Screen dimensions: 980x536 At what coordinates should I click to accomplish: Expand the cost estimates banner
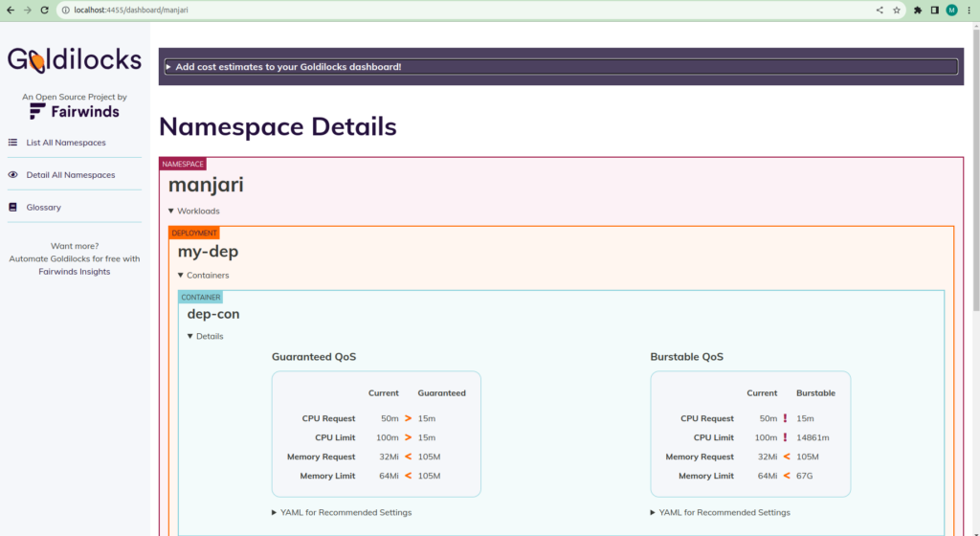[x=287, y=67]
